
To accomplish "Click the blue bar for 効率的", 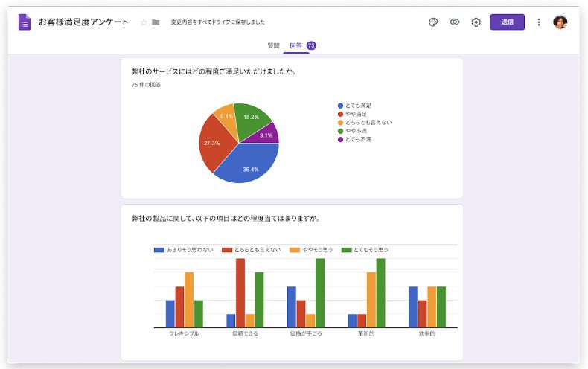I will point(413,307).
